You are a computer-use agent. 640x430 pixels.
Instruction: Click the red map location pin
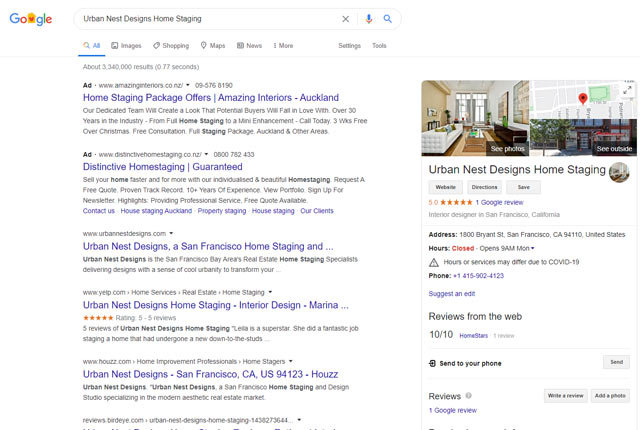pyautogui.click(x=583, y=98)
